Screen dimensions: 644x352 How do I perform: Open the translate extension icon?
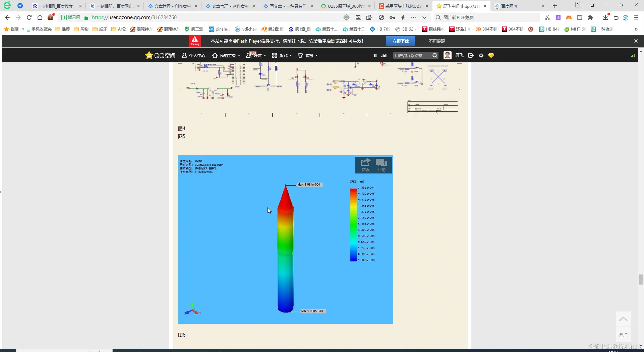point(558,17)
